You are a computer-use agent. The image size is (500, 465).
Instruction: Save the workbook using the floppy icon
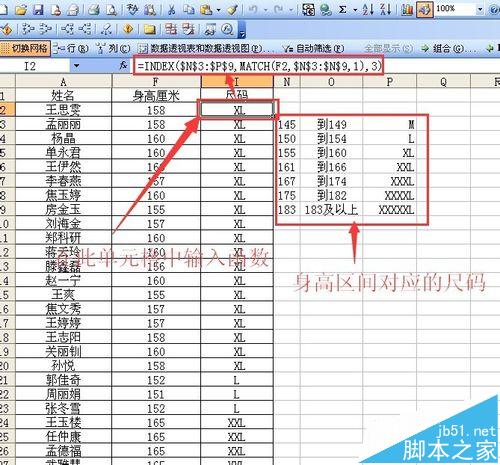tap(39, 10)
